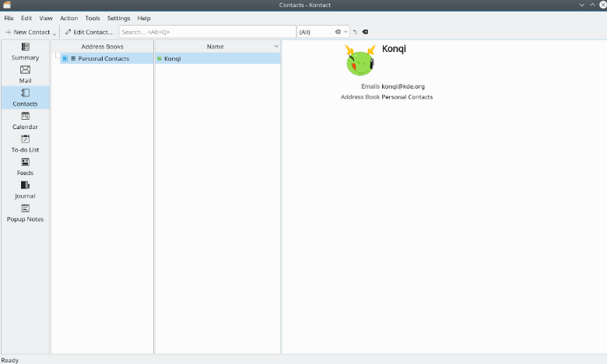Open the To-do List component
The image size is (607, 364).
pyautogui.click(x=25, y=144)
